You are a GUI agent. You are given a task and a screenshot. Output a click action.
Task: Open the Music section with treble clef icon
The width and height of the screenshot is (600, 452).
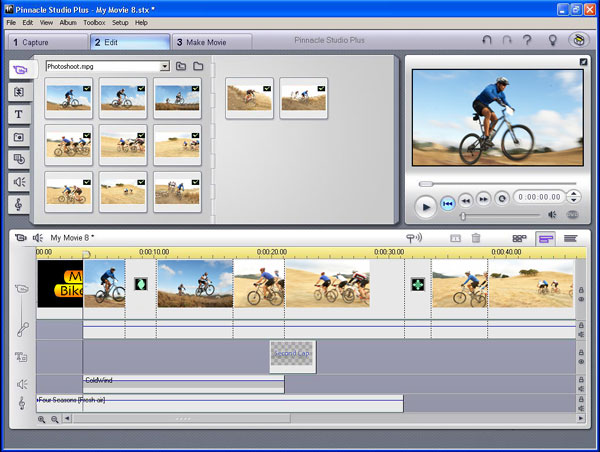tap(19, 204)
